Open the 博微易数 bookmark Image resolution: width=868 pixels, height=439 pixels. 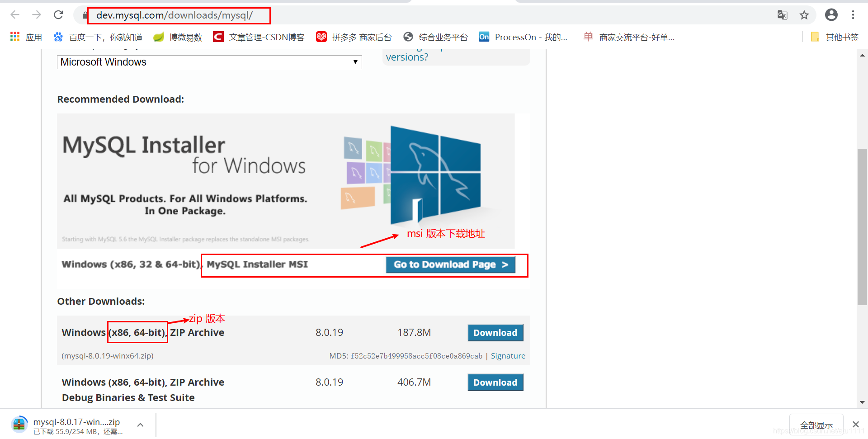point(178,37)
